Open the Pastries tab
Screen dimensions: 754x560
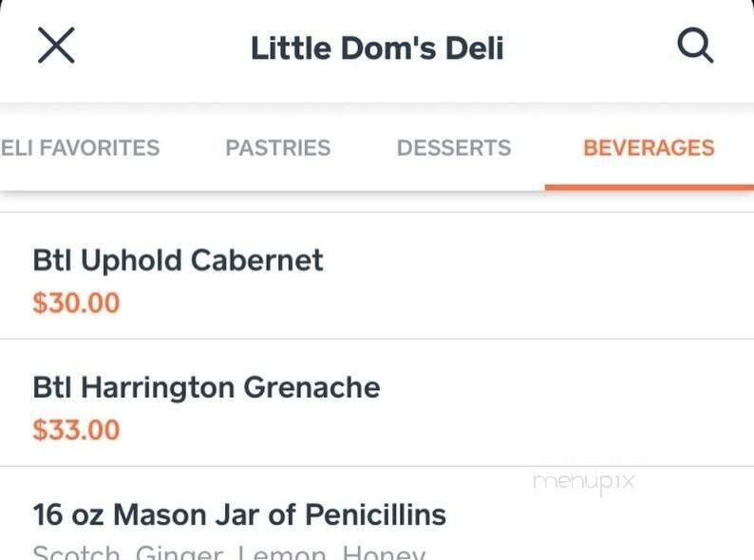click(277, 148)
